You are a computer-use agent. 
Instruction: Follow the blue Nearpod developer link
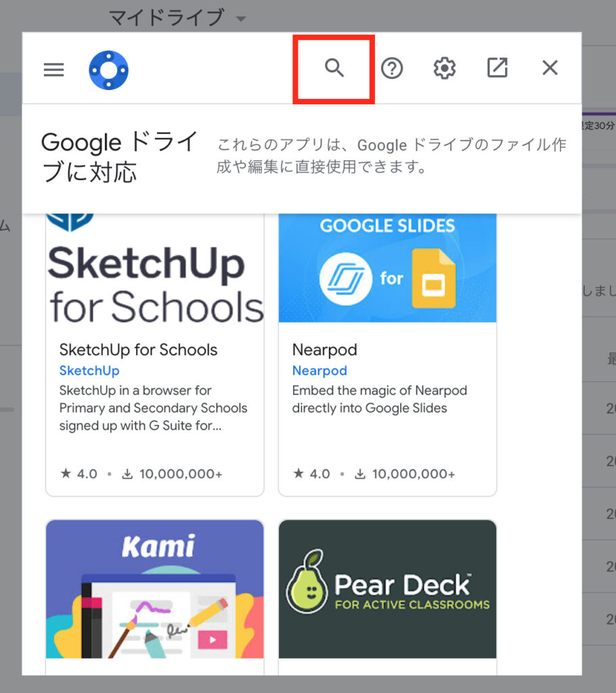(320, 370)
